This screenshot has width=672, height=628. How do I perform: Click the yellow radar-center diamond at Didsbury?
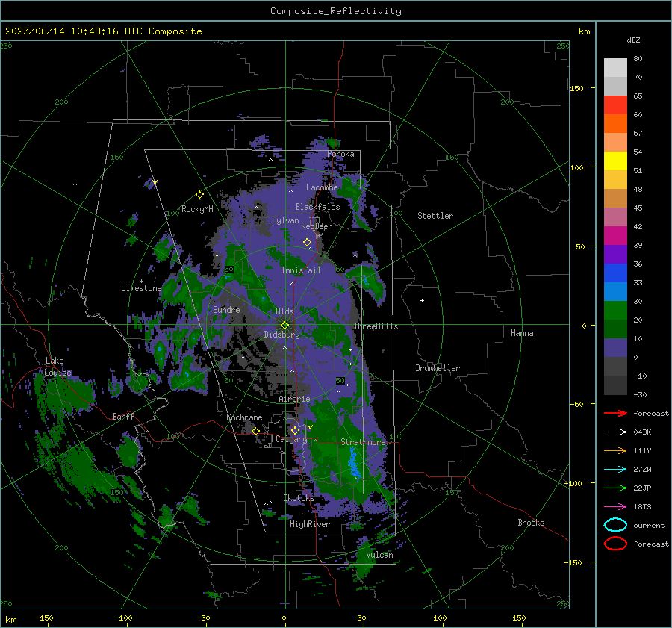click(284, 326)
